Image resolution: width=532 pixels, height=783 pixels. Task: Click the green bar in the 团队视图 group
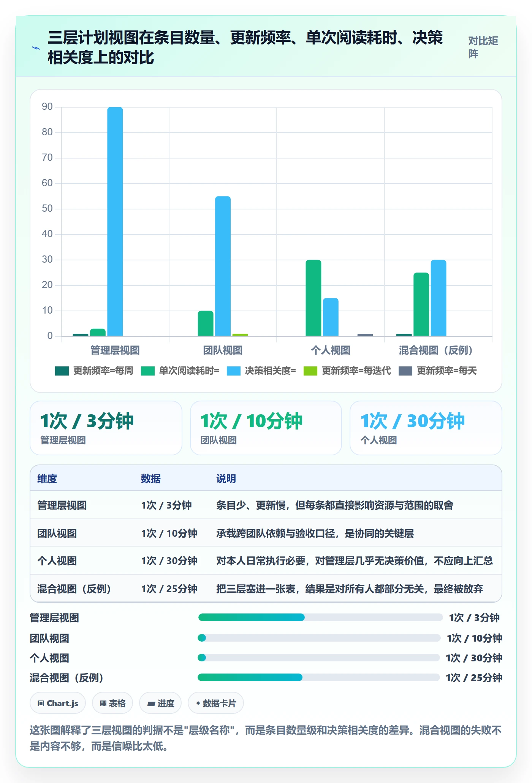pyautogui.click(x=206, y=323)
